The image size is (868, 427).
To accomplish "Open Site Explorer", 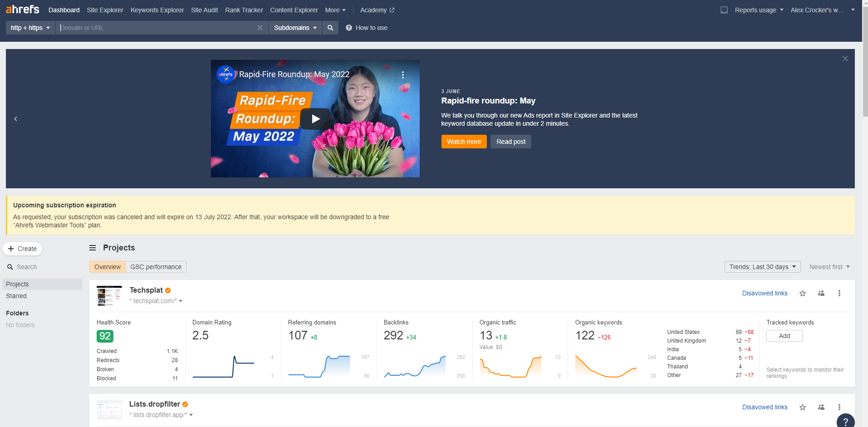I will coord(105,10).
